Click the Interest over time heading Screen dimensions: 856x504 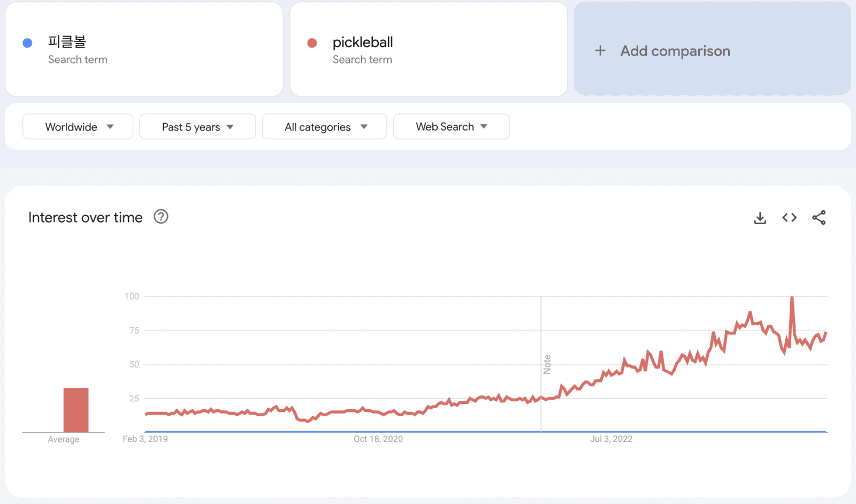click(86, 217)
